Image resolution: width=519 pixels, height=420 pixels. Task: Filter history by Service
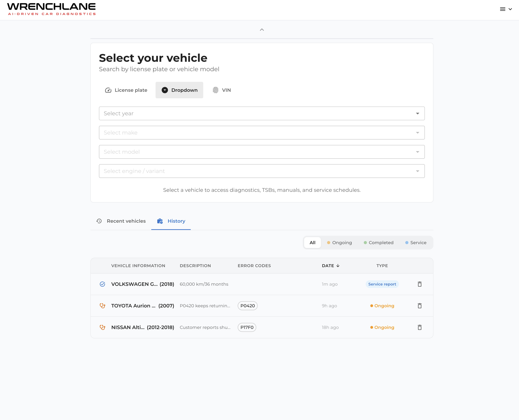coord(416,243)
